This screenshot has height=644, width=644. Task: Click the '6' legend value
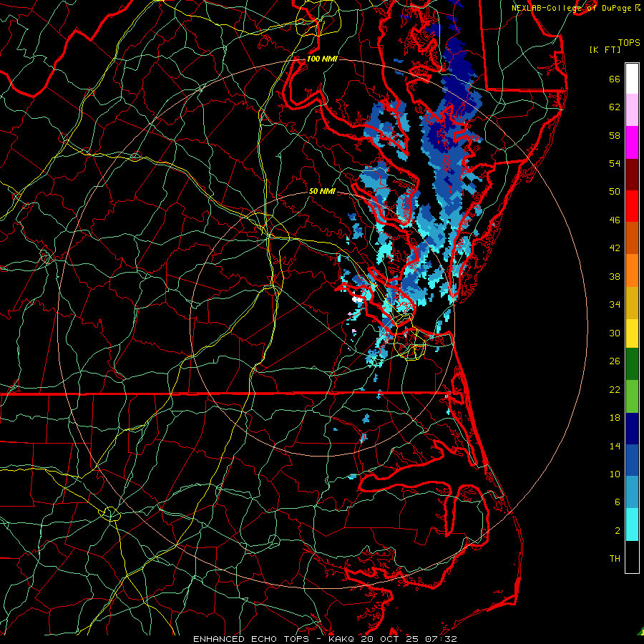pyautogui.click(x=618, y=502)
